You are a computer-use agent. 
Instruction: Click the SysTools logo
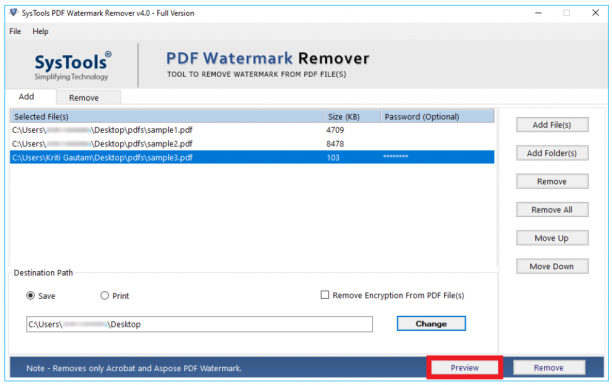(72, 66)
